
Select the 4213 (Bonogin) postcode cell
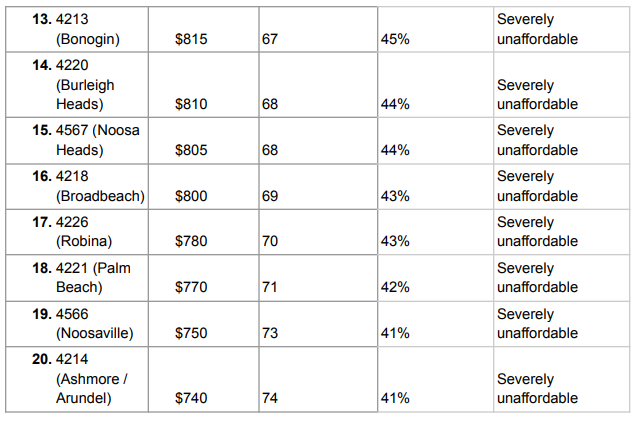pyautogui.click(x=77, y=29)
